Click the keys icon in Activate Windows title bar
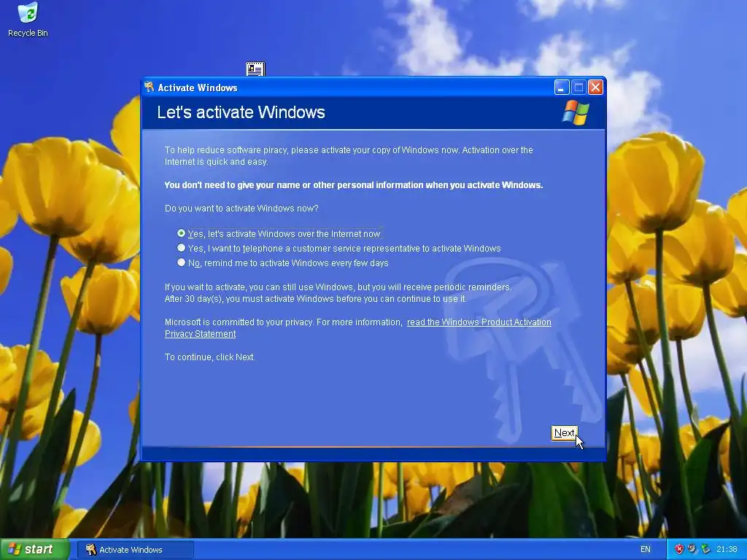This screenshot has height=560, width=747. pos(150,87)
